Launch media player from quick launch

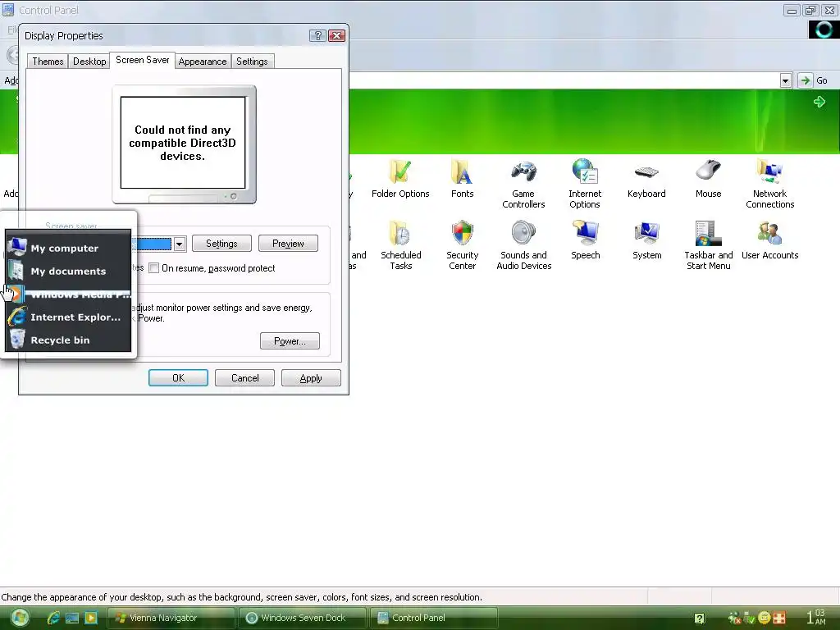(x=91, y=618)
